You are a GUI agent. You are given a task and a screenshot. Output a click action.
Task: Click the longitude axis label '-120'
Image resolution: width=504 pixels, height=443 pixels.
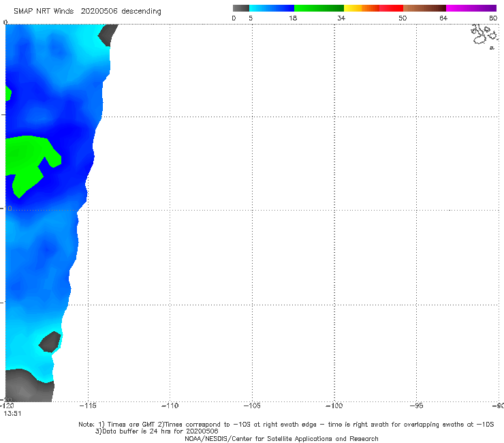coord(7,406)
